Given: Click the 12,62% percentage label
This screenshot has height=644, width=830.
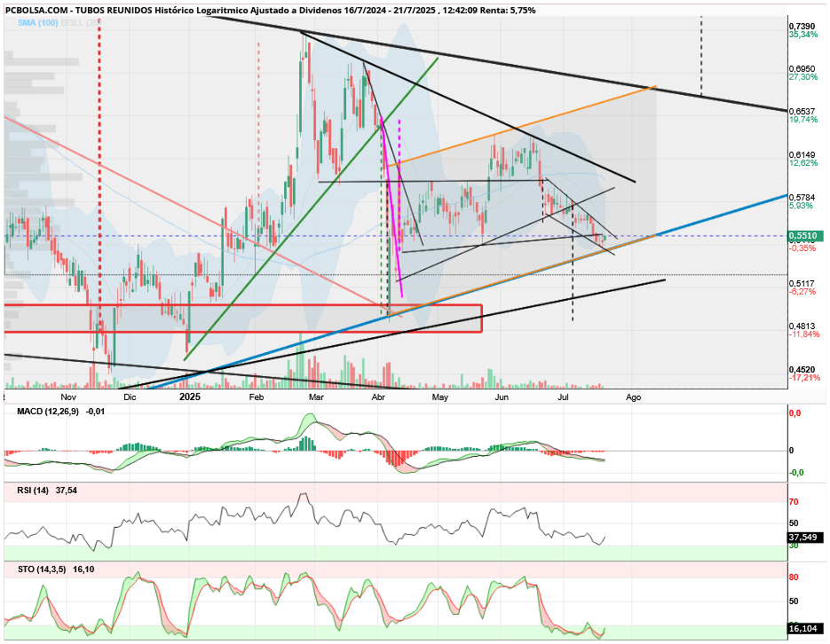Looking at the screenshot, I should 803,163.
